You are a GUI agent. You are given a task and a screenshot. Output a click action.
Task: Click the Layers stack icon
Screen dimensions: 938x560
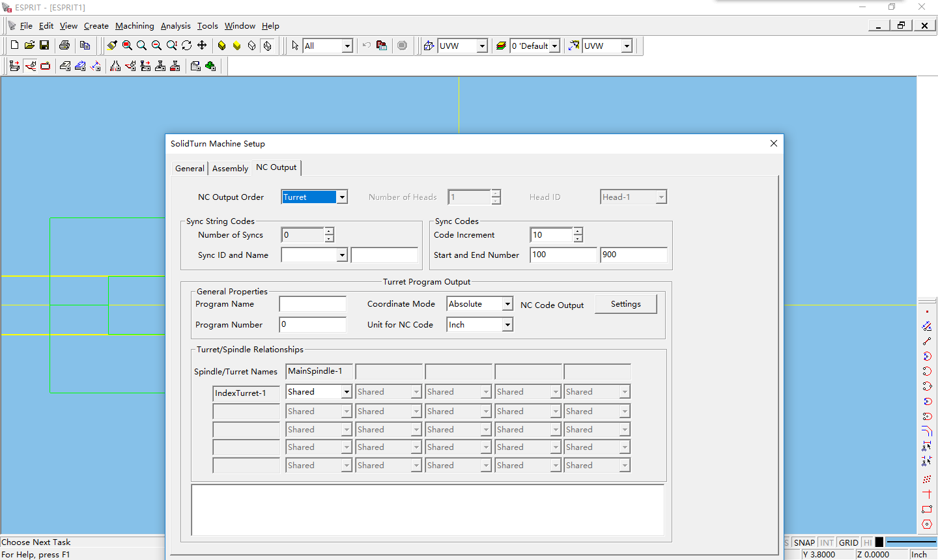click(501, 46)
